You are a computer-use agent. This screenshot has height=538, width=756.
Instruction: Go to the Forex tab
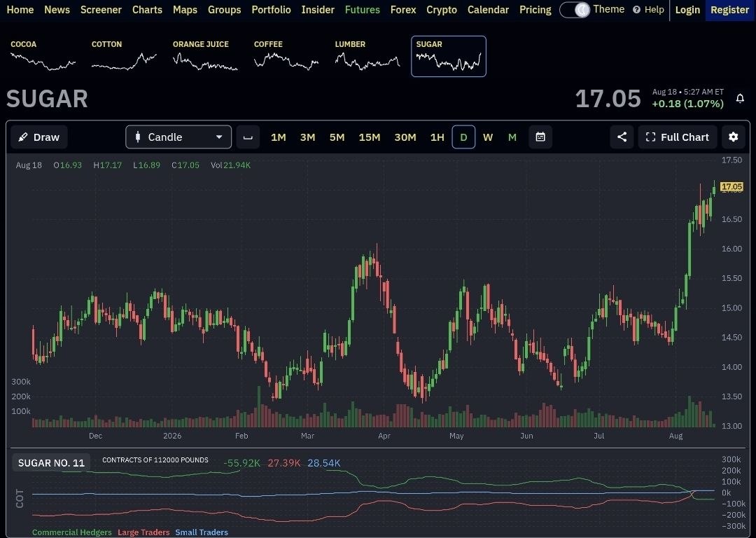pyautogui.click(x=403, y=10)
